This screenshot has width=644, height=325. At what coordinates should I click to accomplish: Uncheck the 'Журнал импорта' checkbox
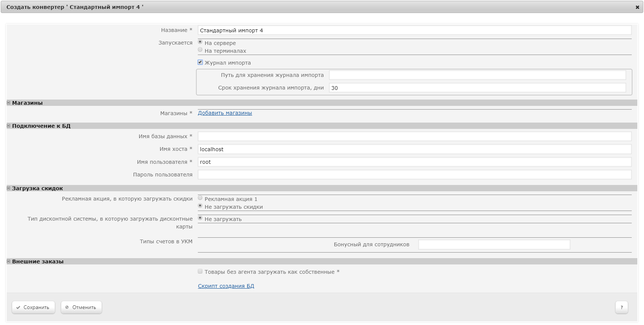pyautogui.click(x=200, y=62)
